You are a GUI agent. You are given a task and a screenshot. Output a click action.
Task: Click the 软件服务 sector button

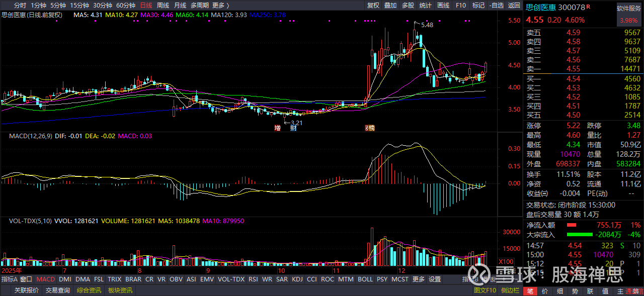629,9
